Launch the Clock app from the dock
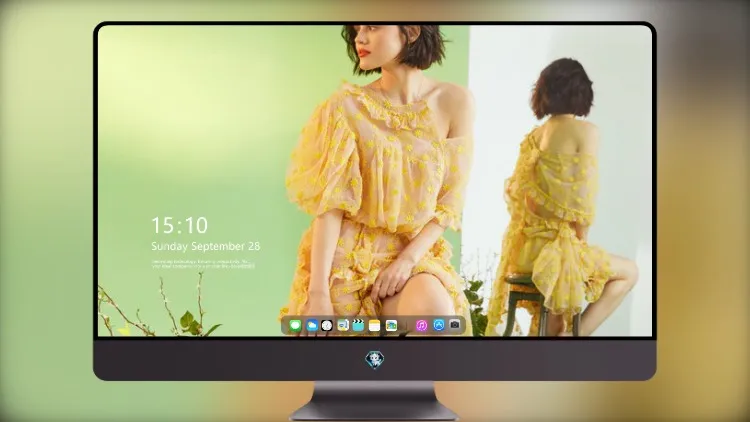 tap(327, 326)
